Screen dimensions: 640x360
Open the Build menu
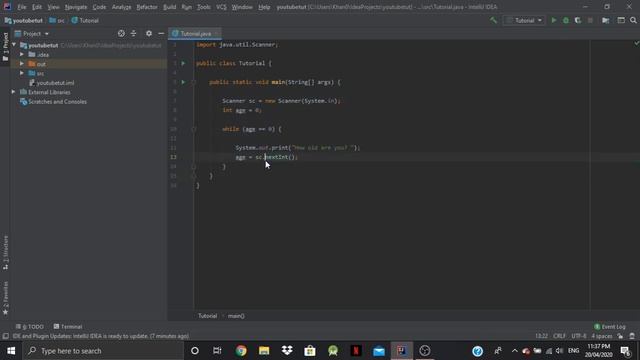169,7
